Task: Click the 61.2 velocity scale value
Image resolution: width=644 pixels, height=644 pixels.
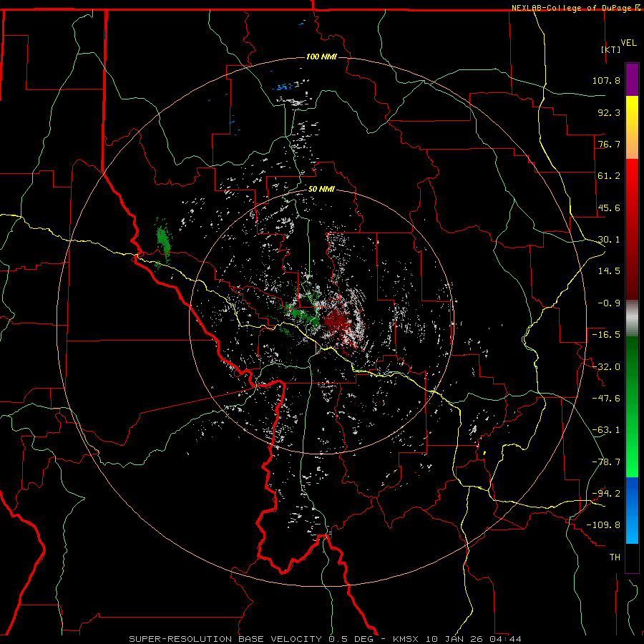Action: coord(609,176)
